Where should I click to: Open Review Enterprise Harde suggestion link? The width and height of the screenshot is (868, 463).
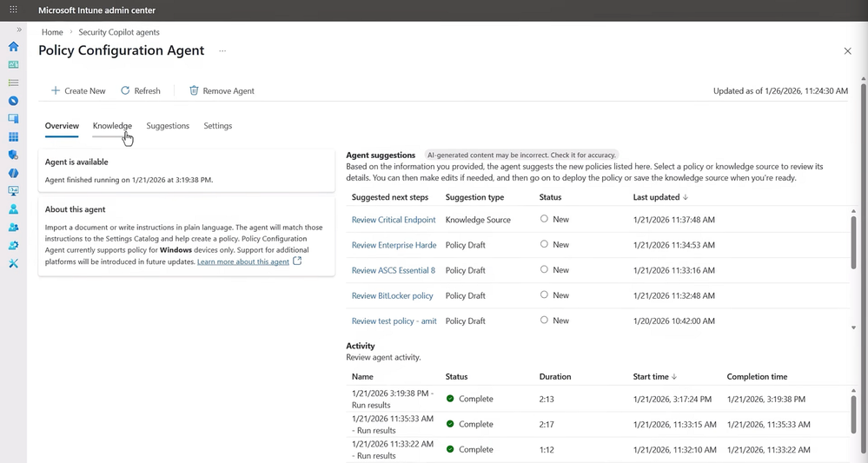click(x=394, y=245)
